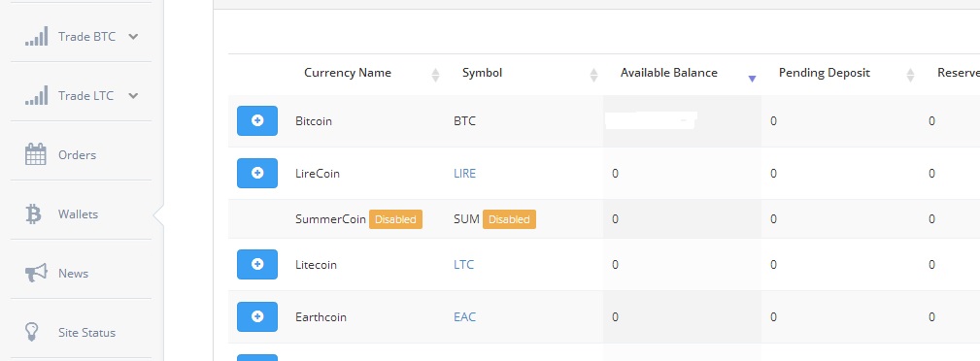The image size is (980, 361).
Task: Expand the Trade LTC dropdown arrow
Action: 133,95
